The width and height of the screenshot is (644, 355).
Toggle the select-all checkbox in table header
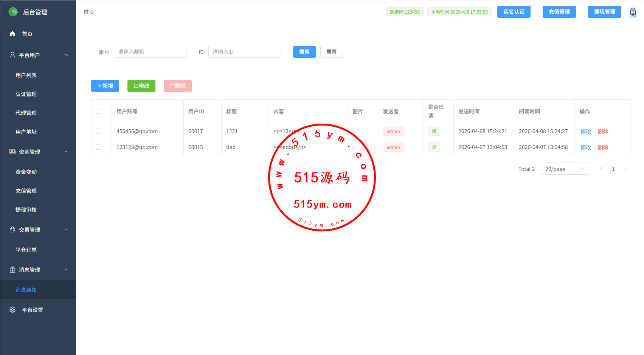pyautogui.click(x=98, y=111)
